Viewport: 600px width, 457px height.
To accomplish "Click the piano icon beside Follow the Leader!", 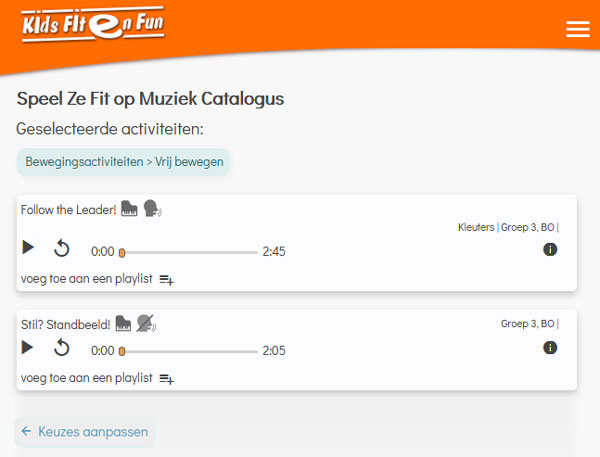I will click(x=129, y=209).
